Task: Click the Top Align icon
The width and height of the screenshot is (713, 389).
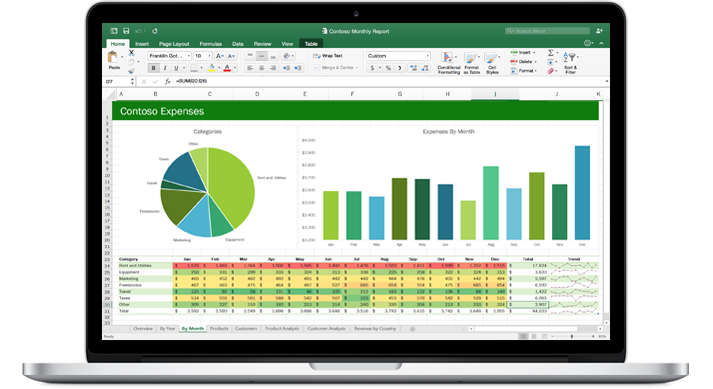Action: pyautogui.click(x=250, y=56)
